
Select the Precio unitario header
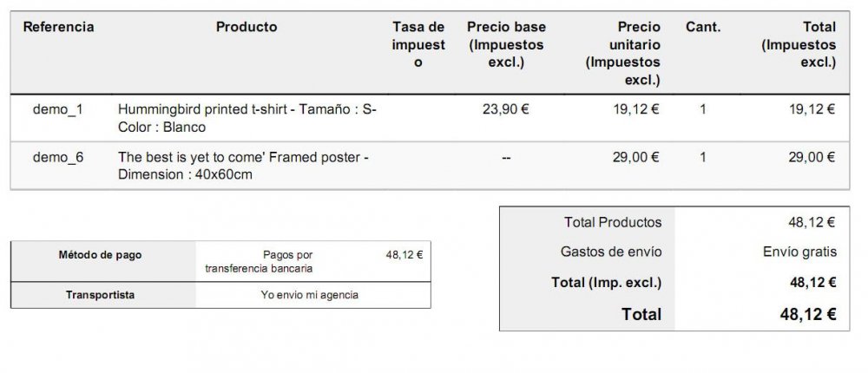(x=622, y=53)
